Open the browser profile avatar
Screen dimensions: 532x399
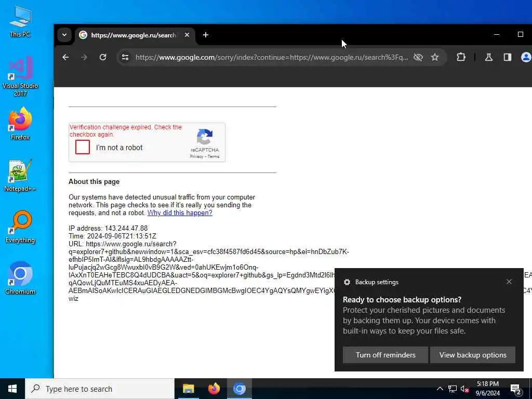(x=526, y=57)
